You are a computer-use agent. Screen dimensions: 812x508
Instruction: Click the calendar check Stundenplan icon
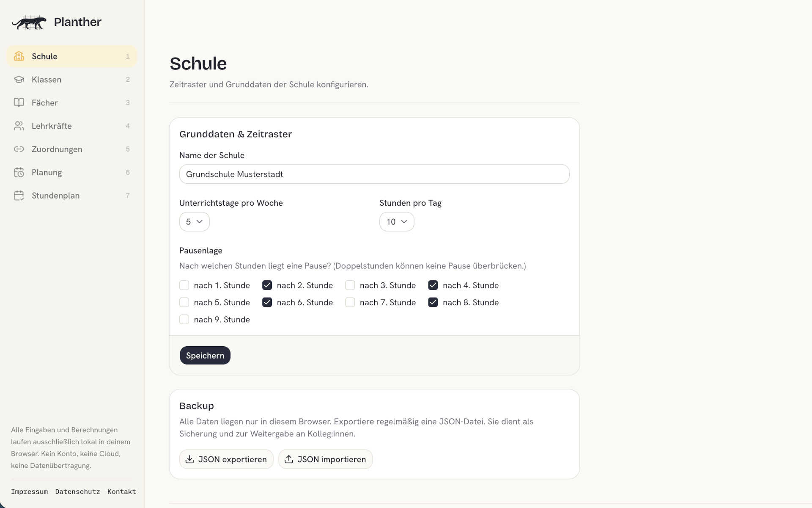19,196
